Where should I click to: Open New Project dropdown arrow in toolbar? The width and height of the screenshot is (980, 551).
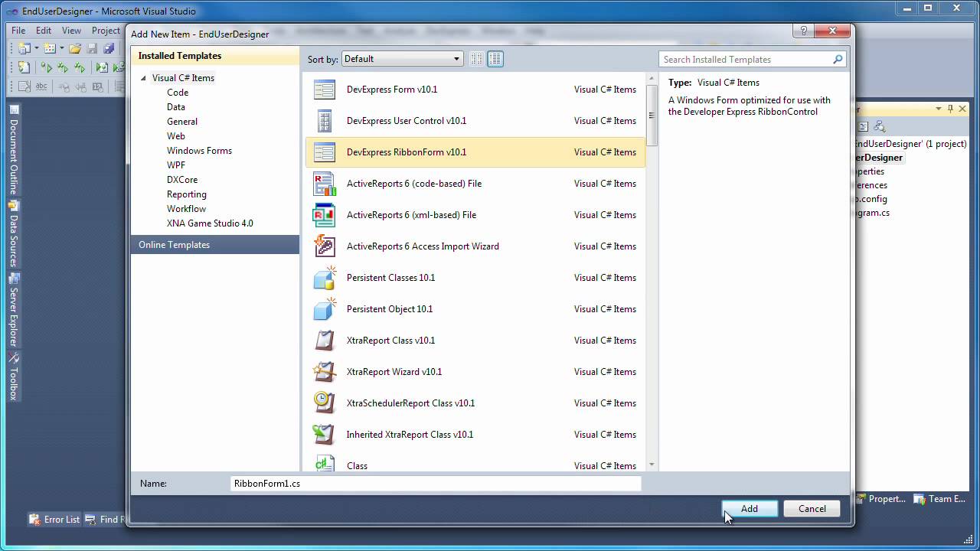point(36,48)
